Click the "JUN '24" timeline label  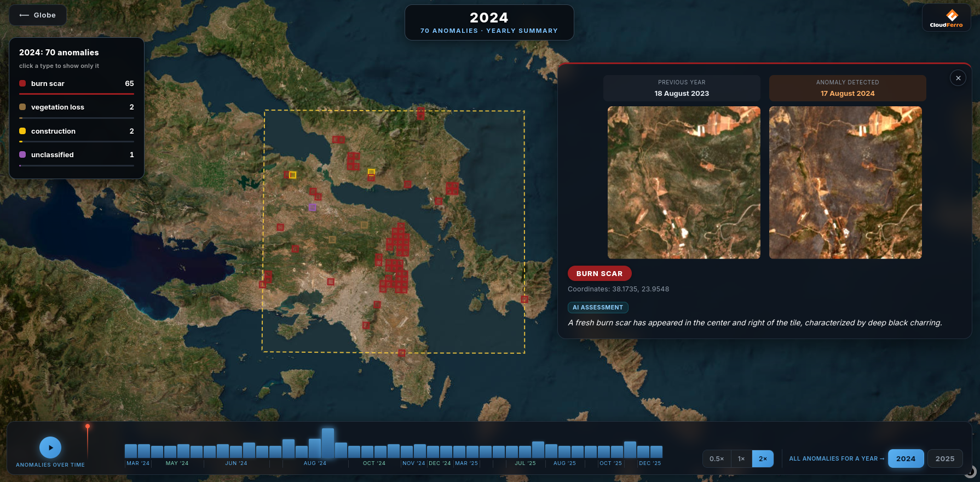click(236, 463)
